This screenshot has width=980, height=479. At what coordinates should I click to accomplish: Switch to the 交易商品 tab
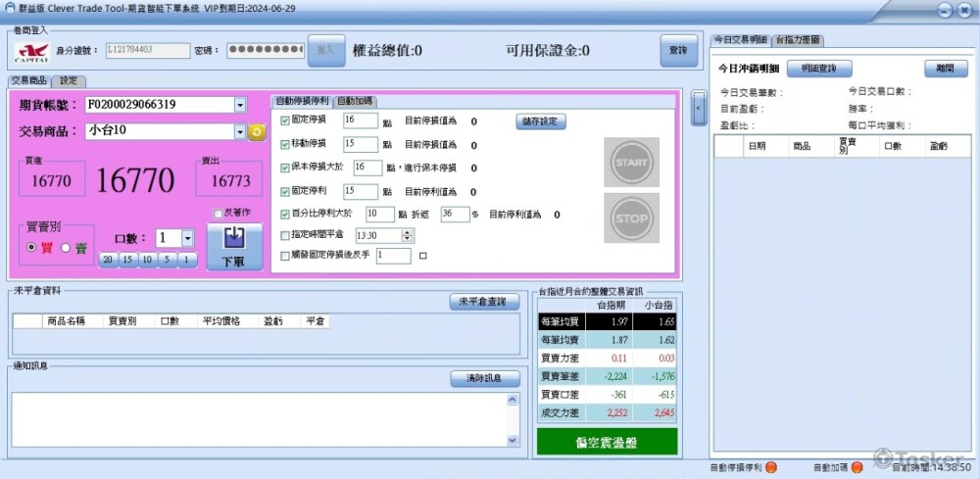29,81
